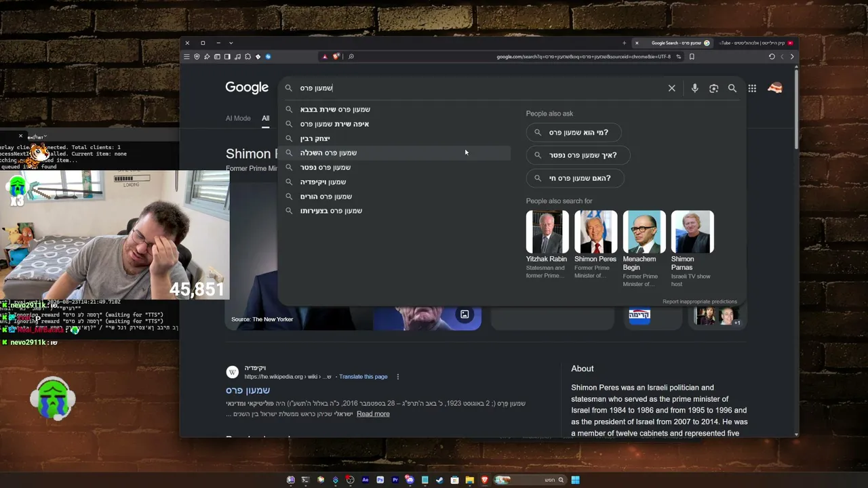The width and height of the screenshot is (868, 488).
Task: Open the Google apps grid
Action: click(x=752, y=88)
